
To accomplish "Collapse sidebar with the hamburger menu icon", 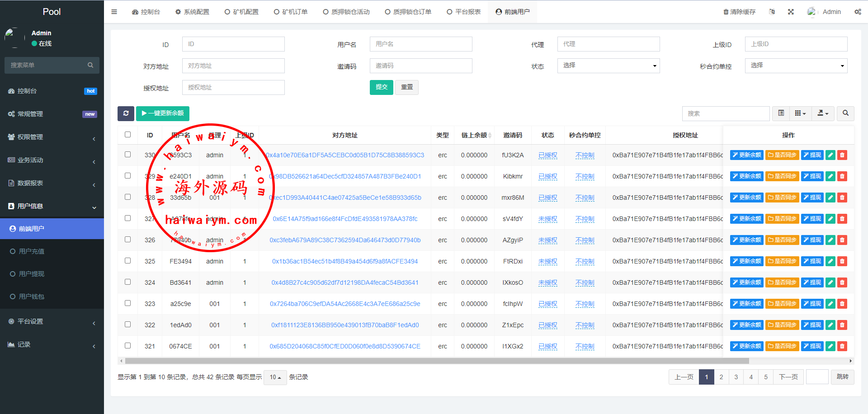I will click(x=114, y=12).
